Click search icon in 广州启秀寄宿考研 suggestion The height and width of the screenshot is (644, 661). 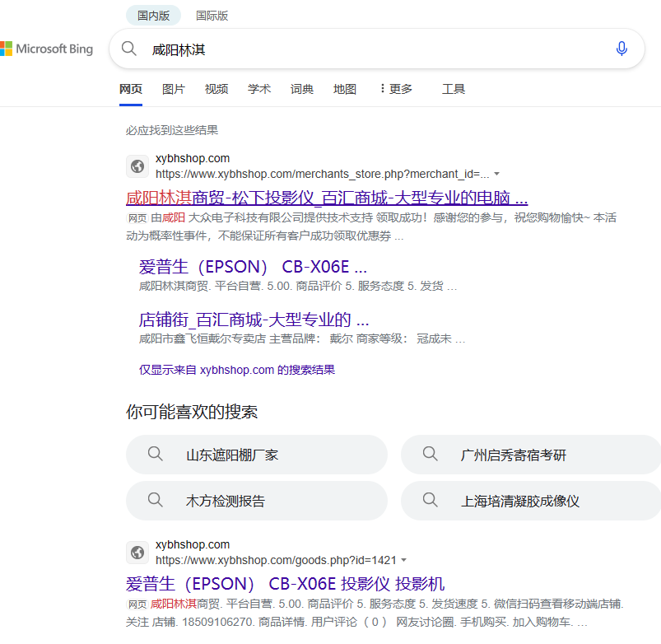430,454
